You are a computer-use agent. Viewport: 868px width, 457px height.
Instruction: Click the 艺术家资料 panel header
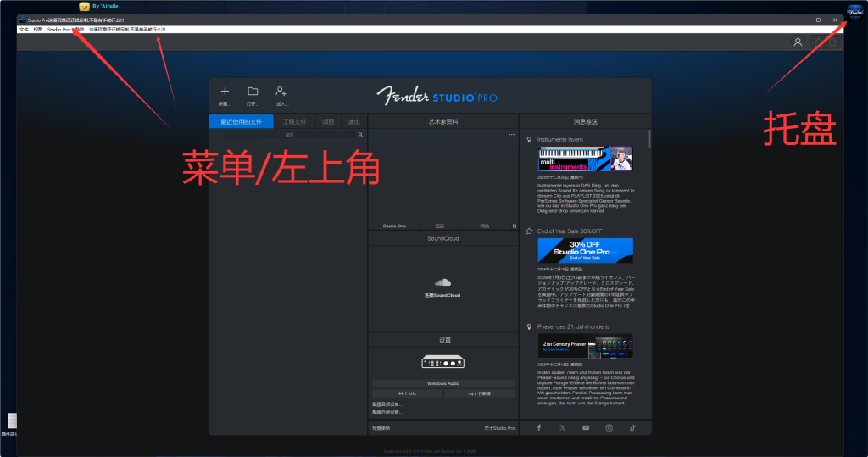click(x=442, y=121)
